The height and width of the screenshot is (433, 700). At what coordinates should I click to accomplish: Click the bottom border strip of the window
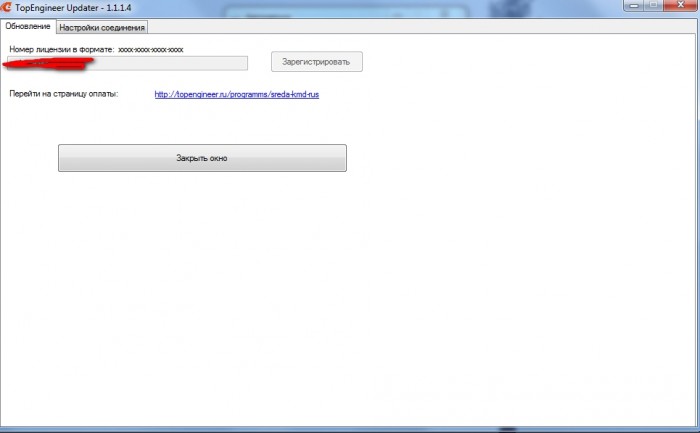pyautogui.click(x=350, y=429)
